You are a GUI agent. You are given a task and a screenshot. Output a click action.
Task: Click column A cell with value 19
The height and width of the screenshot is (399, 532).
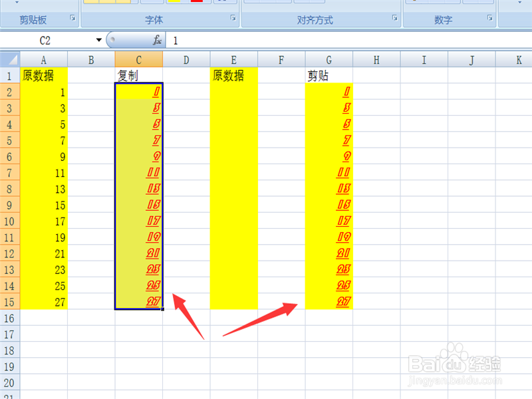tap(44, 237)
